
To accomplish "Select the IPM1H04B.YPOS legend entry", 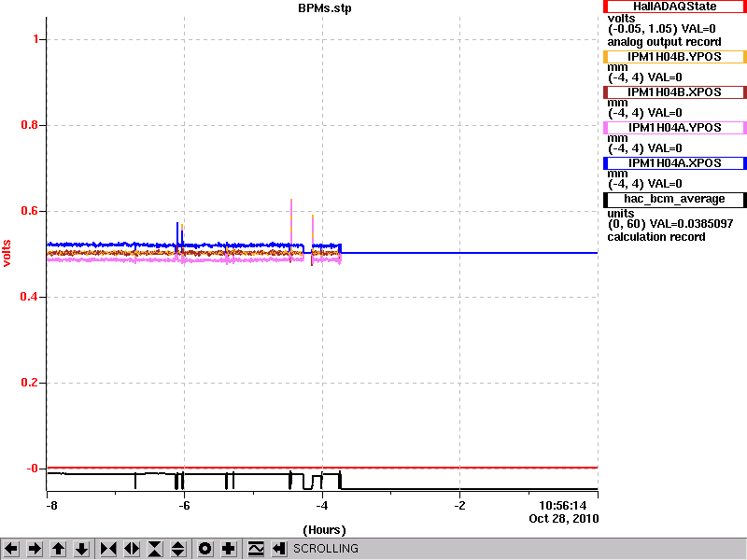I will pyautogui.click(x=674, y=57).
